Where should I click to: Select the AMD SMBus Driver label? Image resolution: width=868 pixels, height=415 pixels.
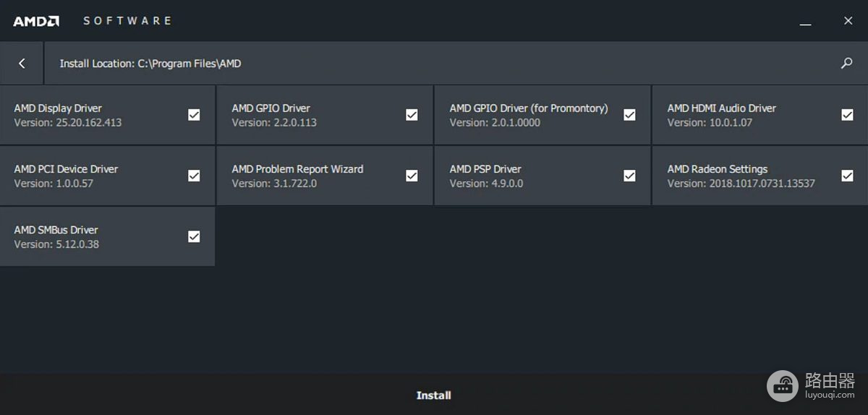tap(56, 229)
